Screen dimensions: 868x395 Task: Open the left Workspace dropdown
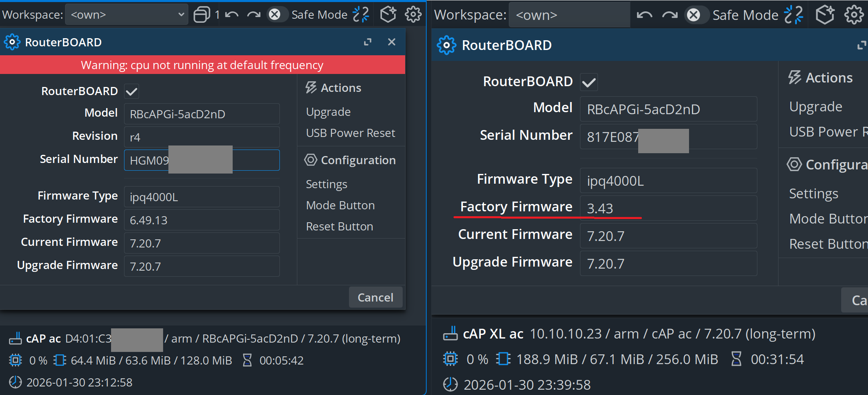[x=126, y=15]
